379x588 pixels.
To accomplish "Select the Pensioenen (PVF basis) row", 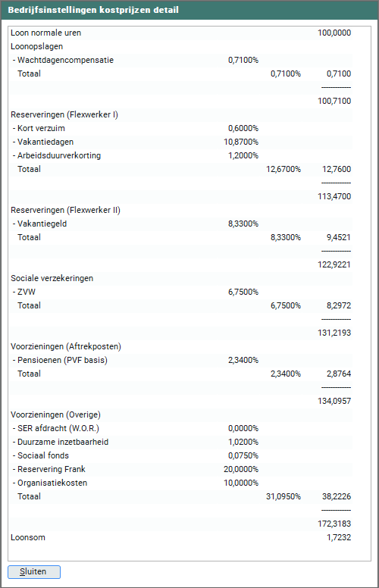I will click(181, 360).
